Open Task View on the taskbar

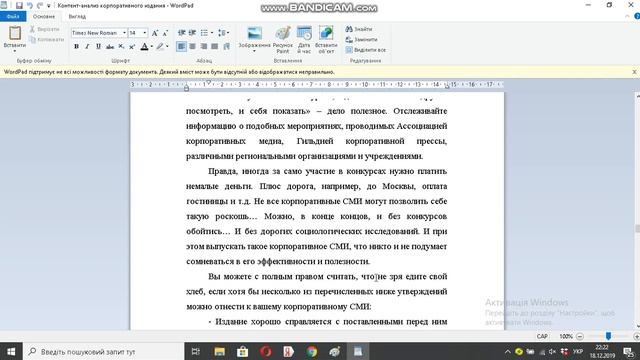point(196,351)
